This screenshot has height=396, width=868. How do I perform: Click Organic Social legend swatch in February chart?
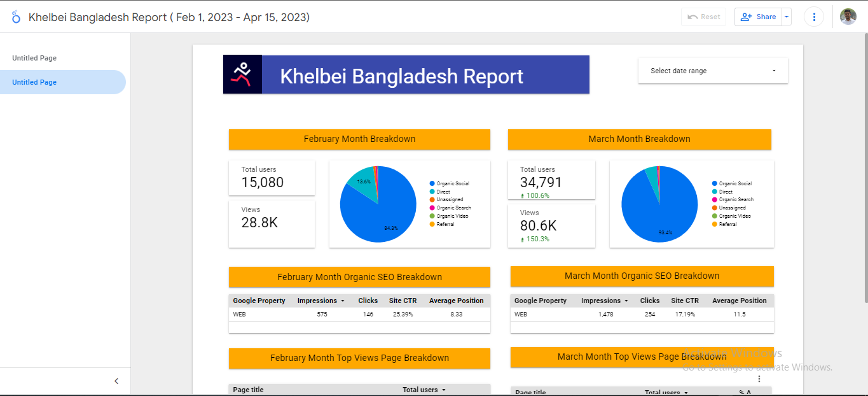click(432, 183)
